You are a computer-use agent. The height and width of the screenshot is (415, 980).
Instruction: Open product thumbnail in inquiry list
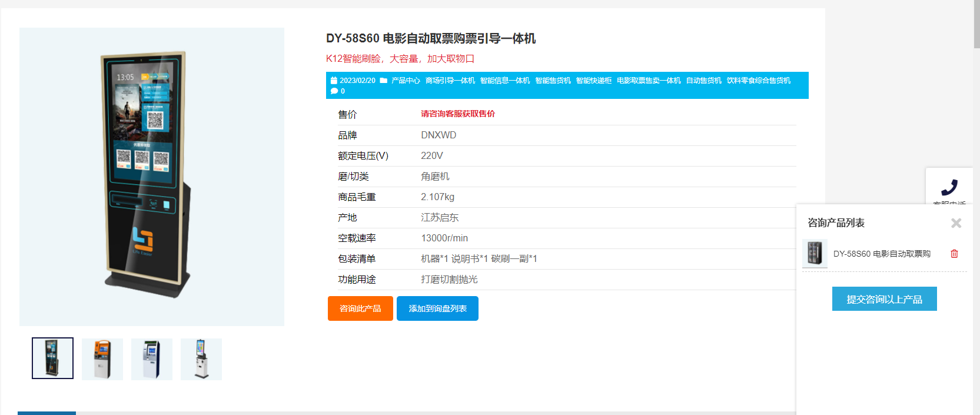815,254
